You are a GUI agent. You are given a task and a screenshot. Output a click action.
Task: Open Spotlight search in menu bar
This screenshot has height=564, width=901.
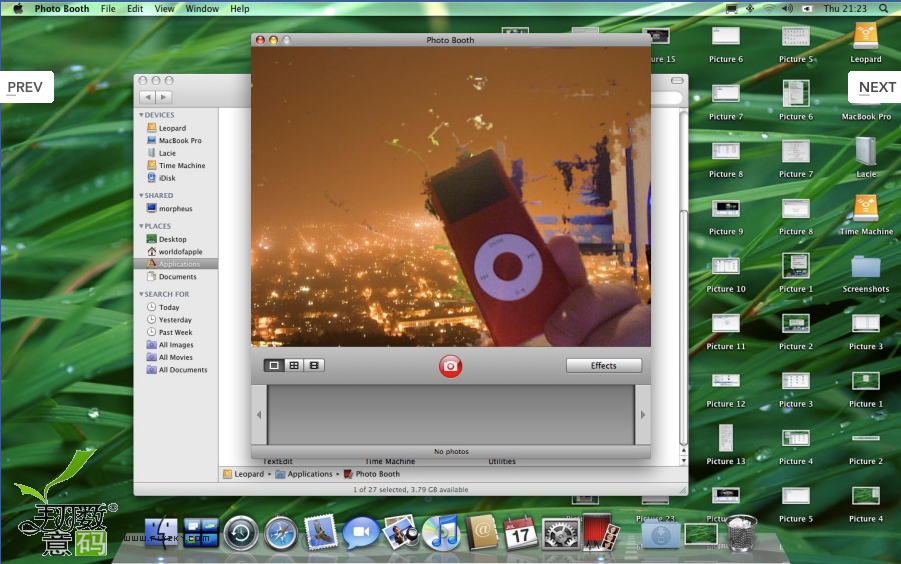(x=883, y=9)
